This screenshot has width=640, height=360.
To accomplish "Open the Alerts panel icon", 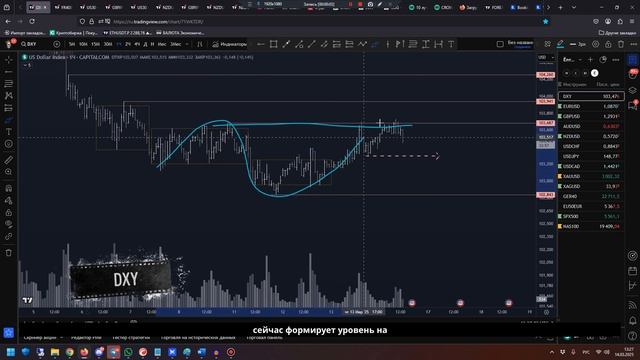I will tap(633, 74).
